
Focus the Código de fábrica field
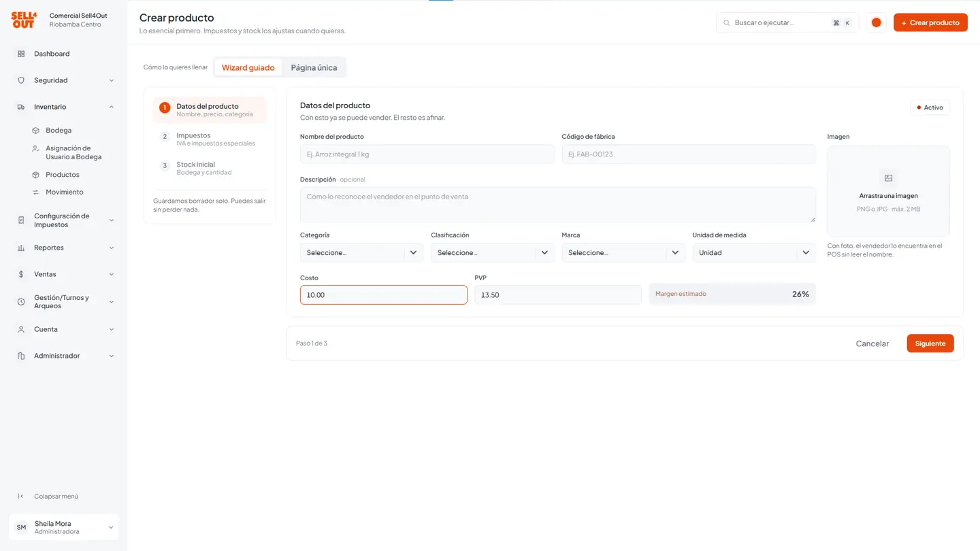click(689, 154)
